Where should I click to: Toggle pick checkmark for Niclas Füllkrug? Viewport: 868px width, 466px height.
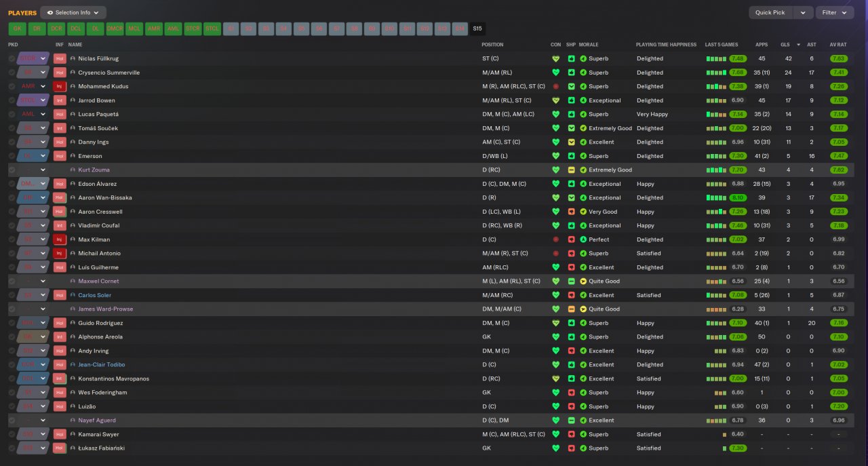tap(12, 58)
